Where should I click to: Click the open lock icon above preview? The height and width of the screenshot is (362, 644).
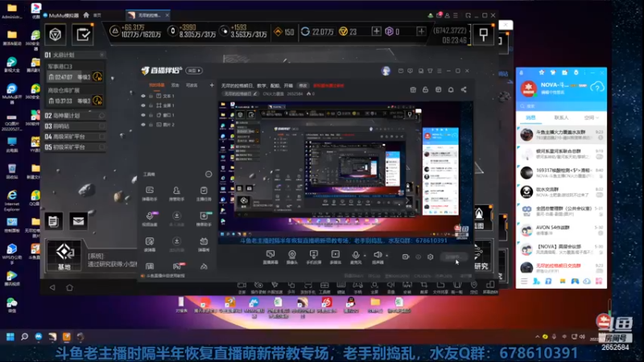click(x=425, y=89)
